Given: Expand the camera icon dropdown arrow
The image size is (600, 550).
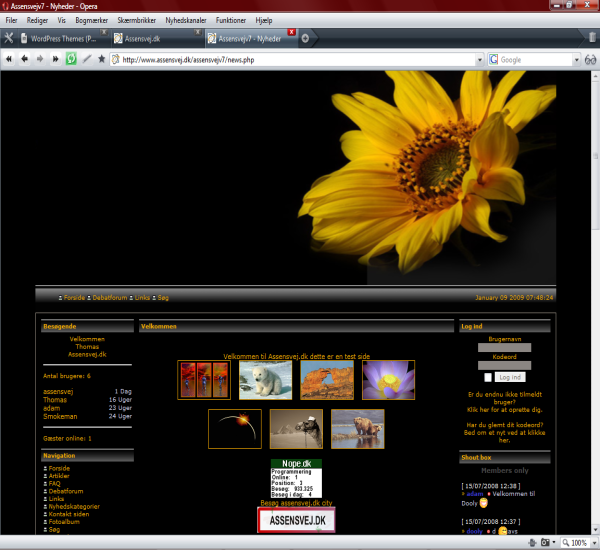Looking at the screenshot, I should (554, 542).
